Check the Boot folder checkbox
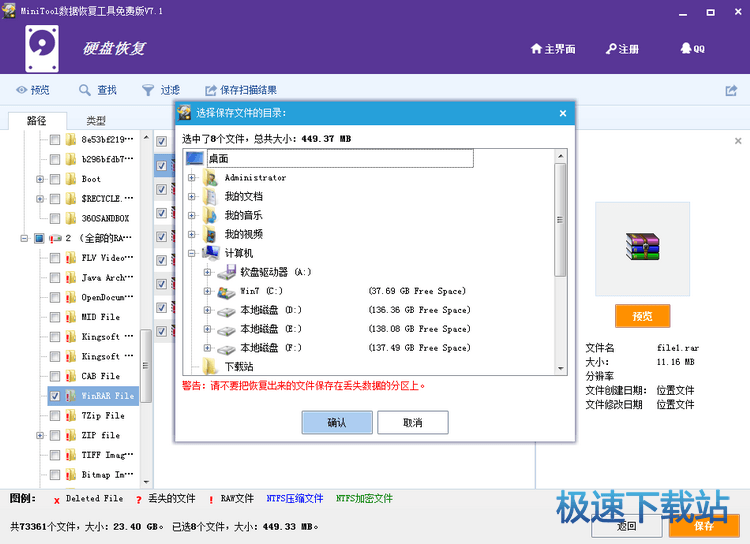 click(55, 179)
